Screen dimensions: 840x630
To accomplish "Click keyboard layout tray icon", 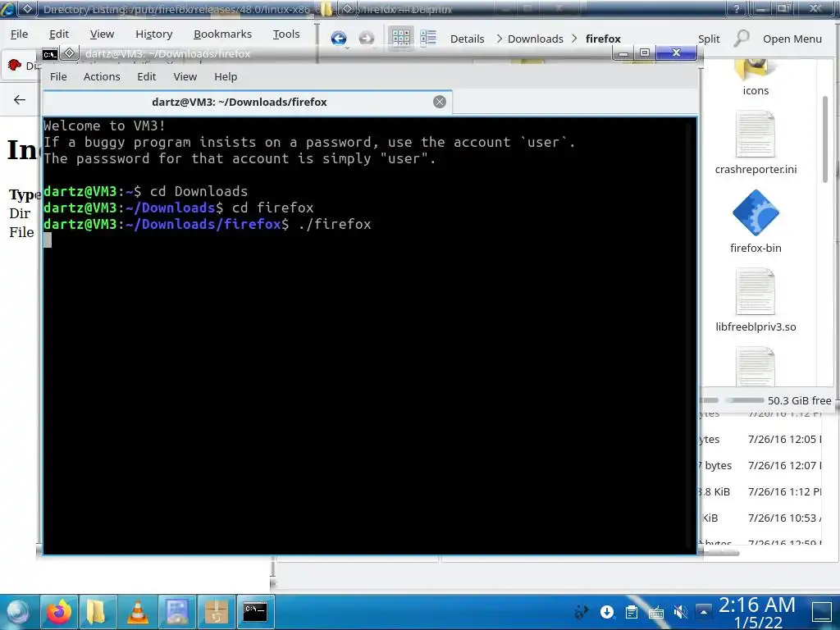I will coord(655,611).
